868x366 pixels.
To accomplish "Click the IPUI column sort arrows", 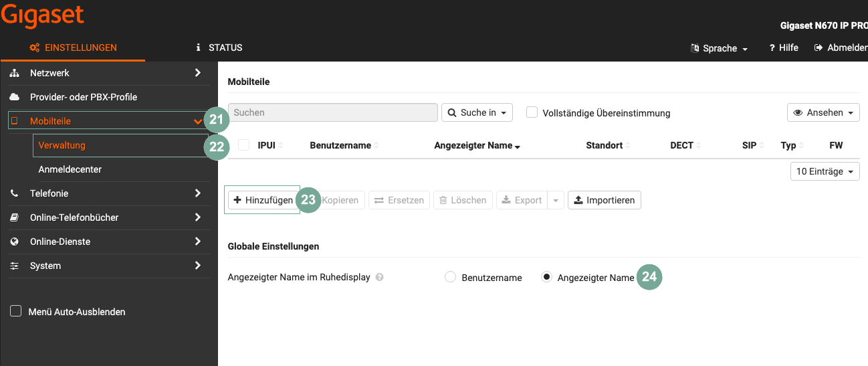I will tap(281, 145).
